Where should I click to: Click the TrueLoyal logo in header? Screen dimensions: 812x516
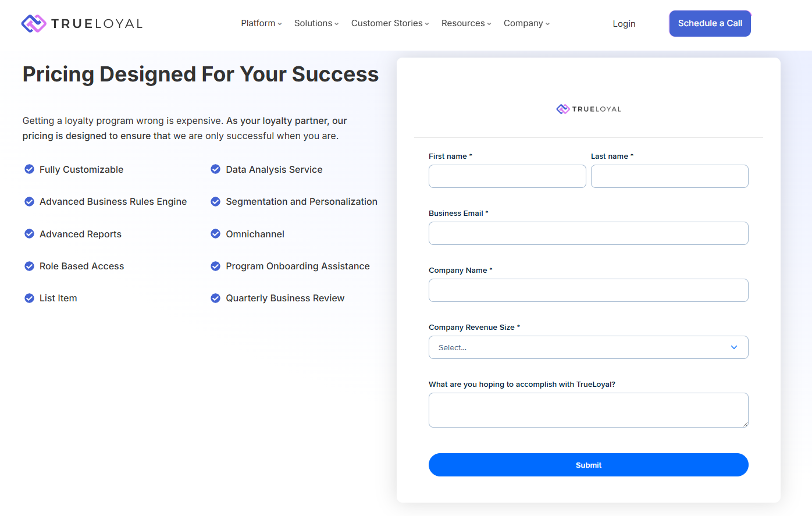pyautogui.click(x=81, y=24)
